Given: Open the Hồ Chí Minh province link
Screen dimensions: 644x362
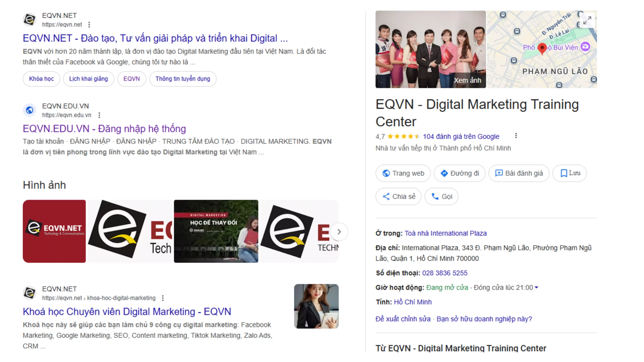Looking at the screenshot, I should tap(413, 302).
